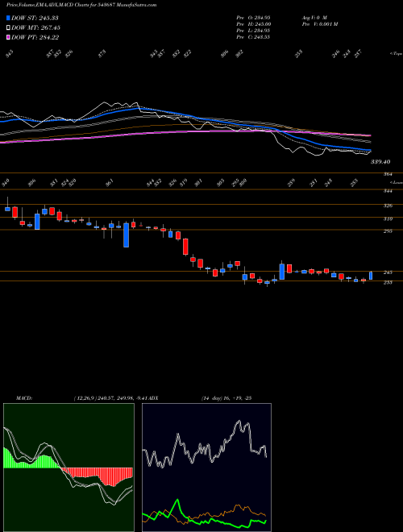Open the MACD histogram chart panel
The width and height of the screenshot is (403, 532).
tap(69, 468)
